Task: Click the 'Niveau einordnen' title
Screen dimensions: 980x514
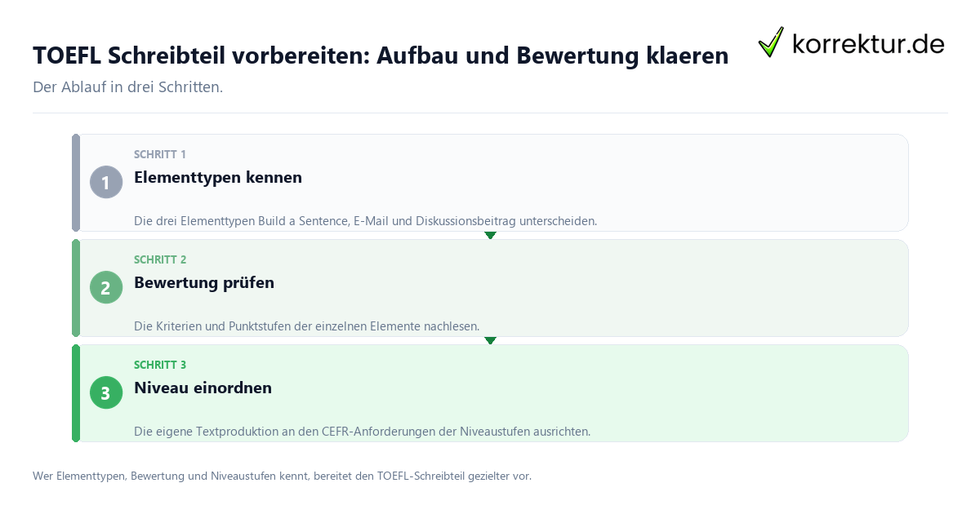Action: click(203, 388)
